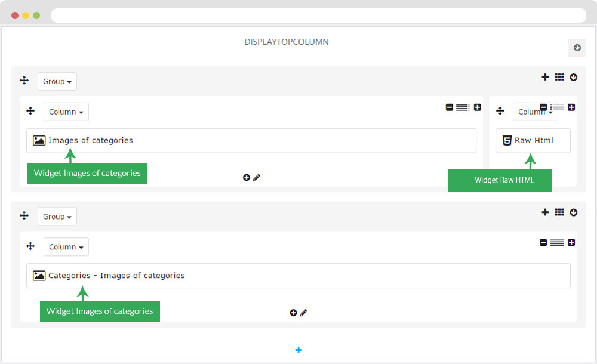Screen dimensions: 597x364
Task: Collapse the DISPLAYTOPCOLUMN hook with the arrow button
Action: [577, 48]
